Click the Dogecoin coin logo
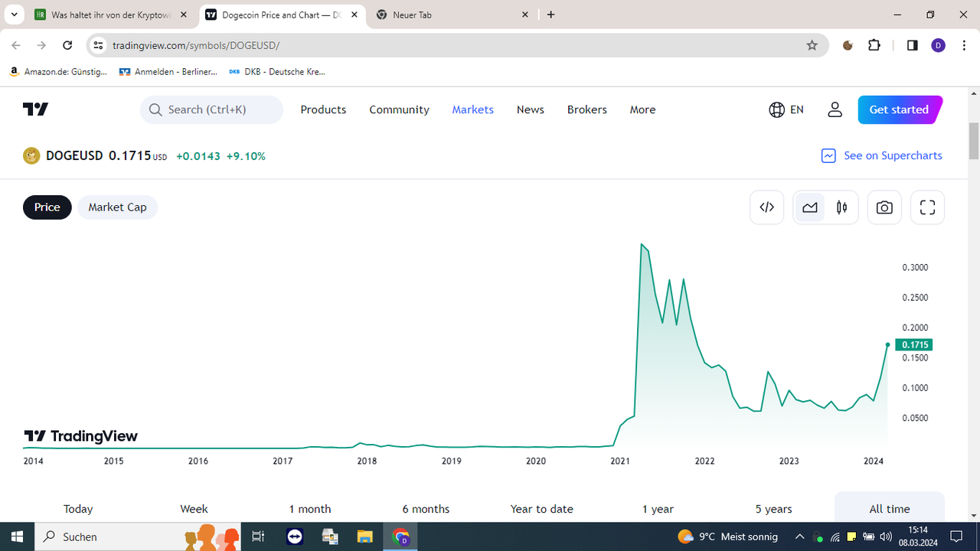 pyautogui.click(x=31, y=156)
